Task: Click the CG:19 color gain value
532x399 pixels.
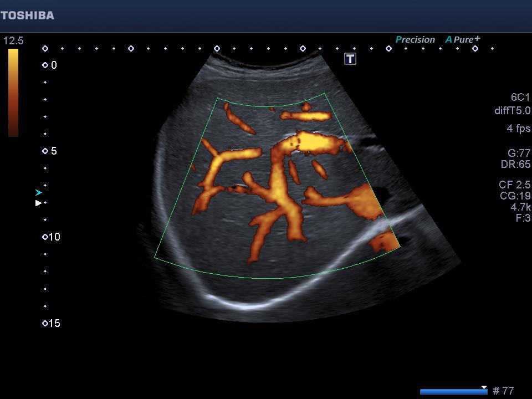Action: [x=515, y=196]
